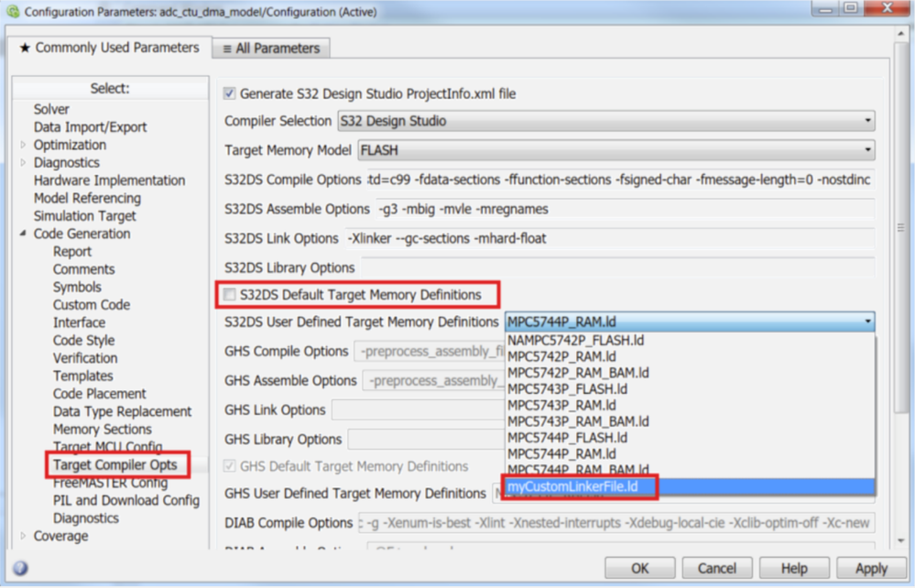Enable Generate S32 Design Studio ProjectInfo.xml file

pos(229,93)
